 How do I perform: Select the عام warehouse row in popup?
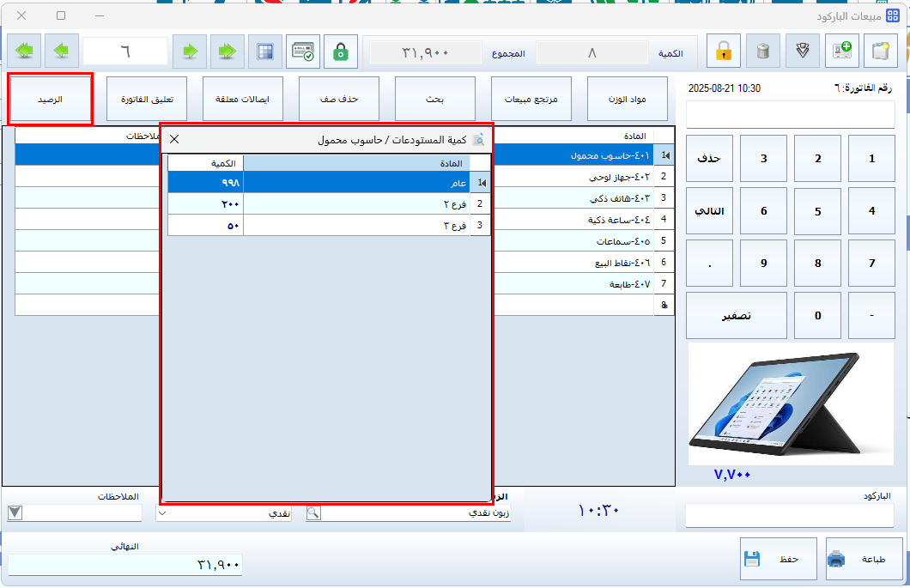[329, 182]
